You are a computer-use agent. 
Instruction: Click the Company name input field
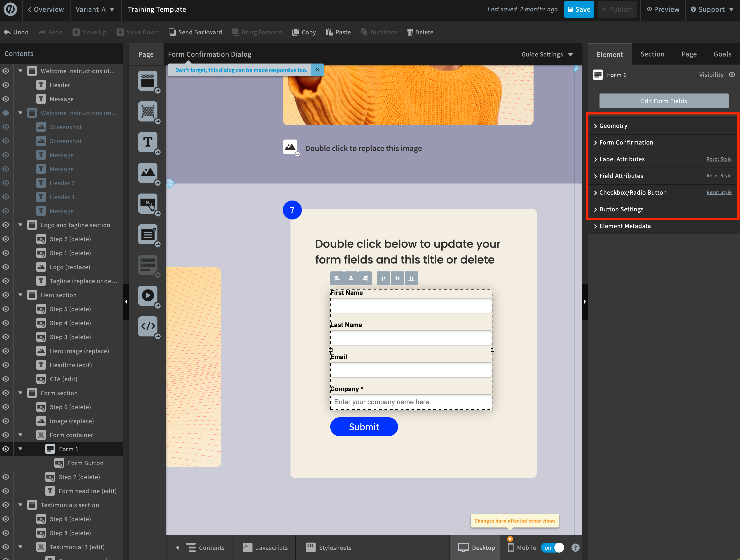tap(411, 402)
